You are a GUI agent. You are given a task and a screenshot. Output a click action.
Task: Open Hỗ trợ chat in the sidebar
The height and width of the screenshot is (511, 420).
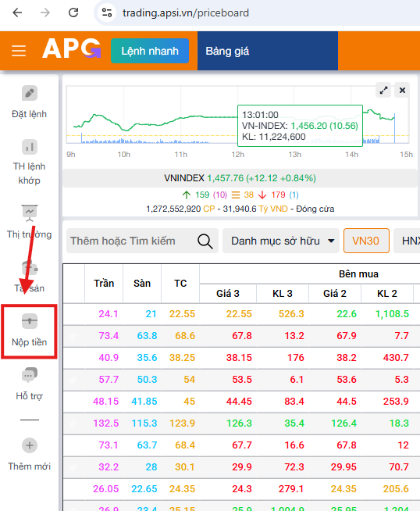tap(30, 384)
